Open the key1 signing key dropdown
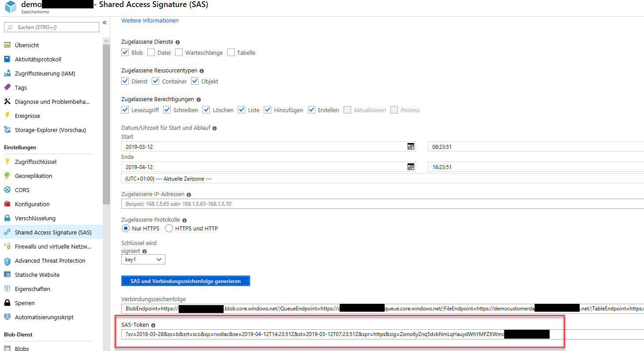 tap(143, 259)
